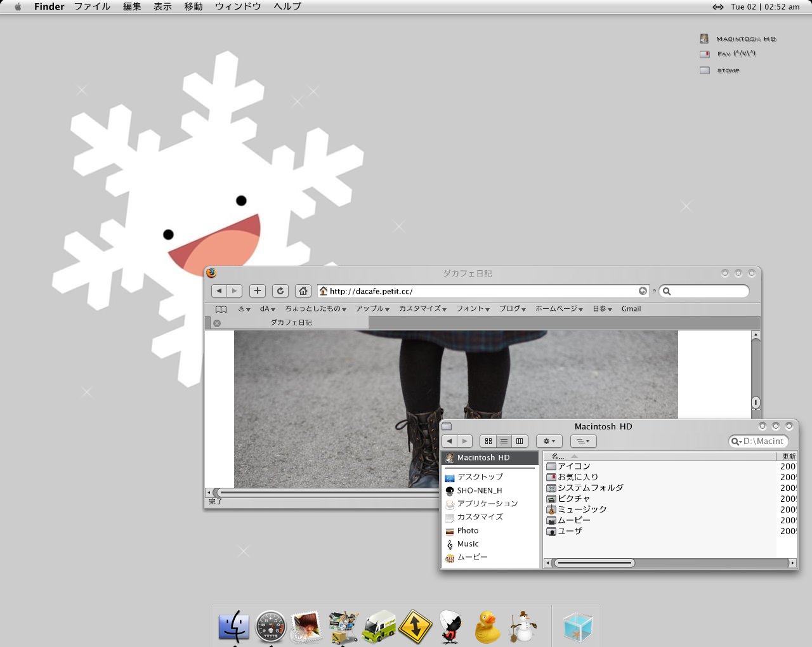Switch Finder window to icon view
812x647 pixels.
tap(488, 441)
